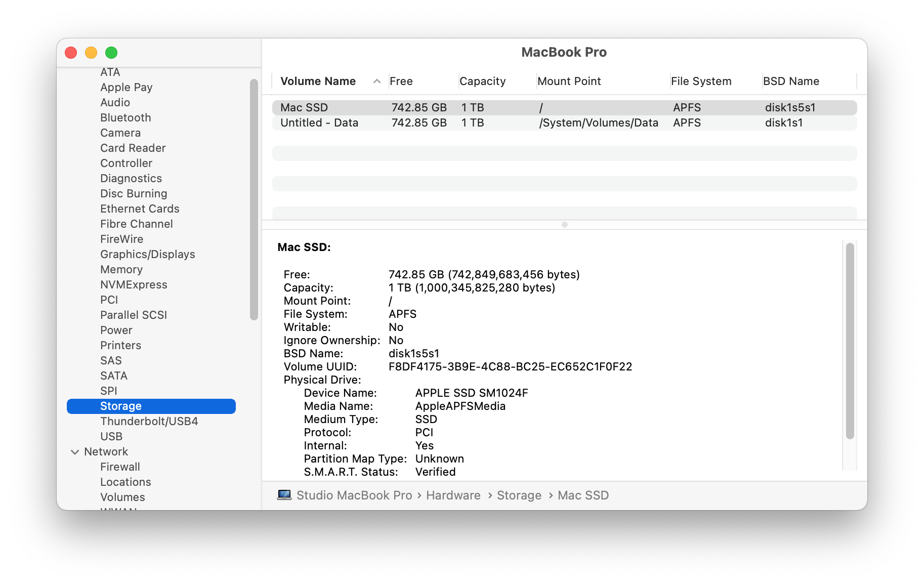Screen dimensions: 924x585
Task: Select USB in the sidebar
Action: pos(111,436)
